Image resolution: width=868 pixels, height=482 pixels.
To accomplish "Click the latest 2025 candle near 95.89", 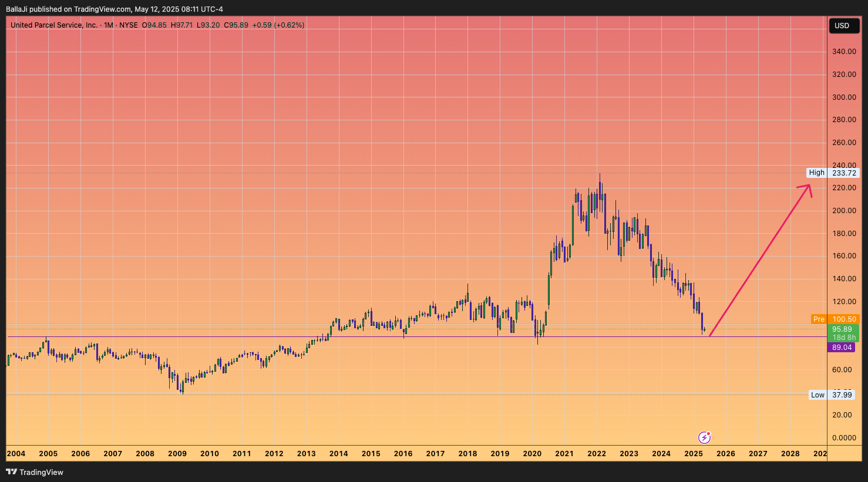I will pos(704,331).
